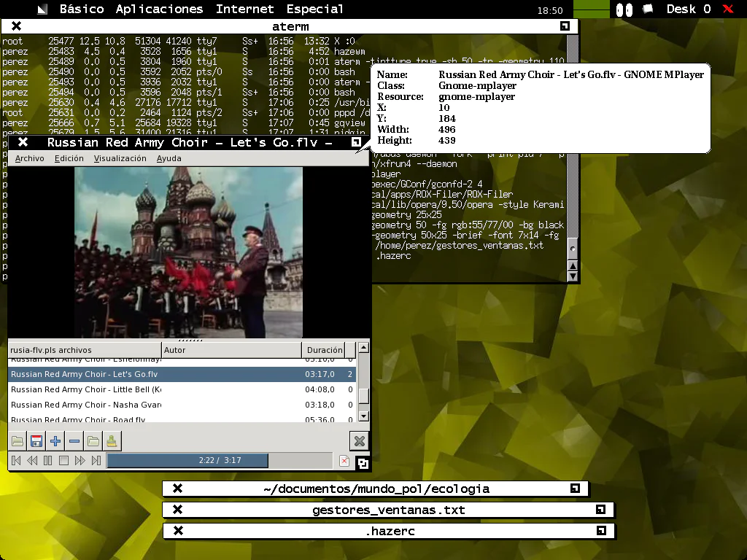Open the Visualización menu
The image size is (747, 560).
[x=120, y=158]
